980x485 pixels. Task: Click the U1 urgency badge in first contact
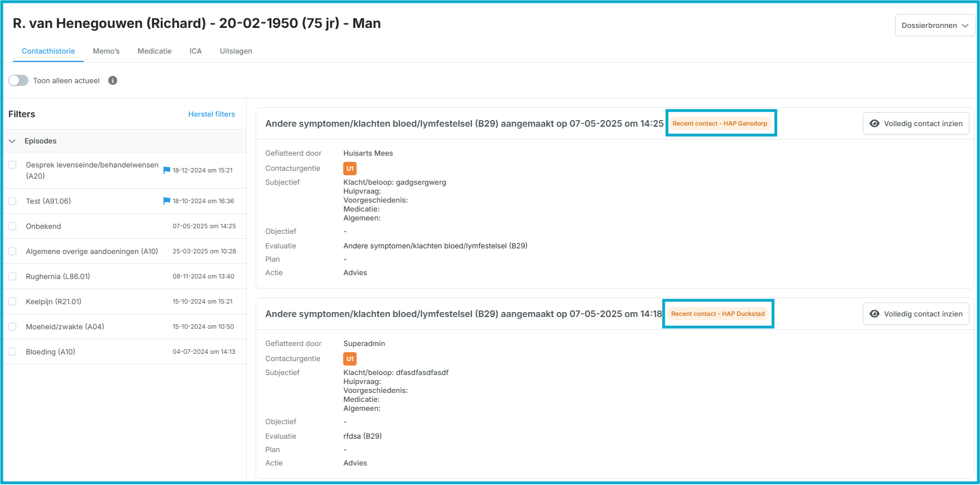350,169
